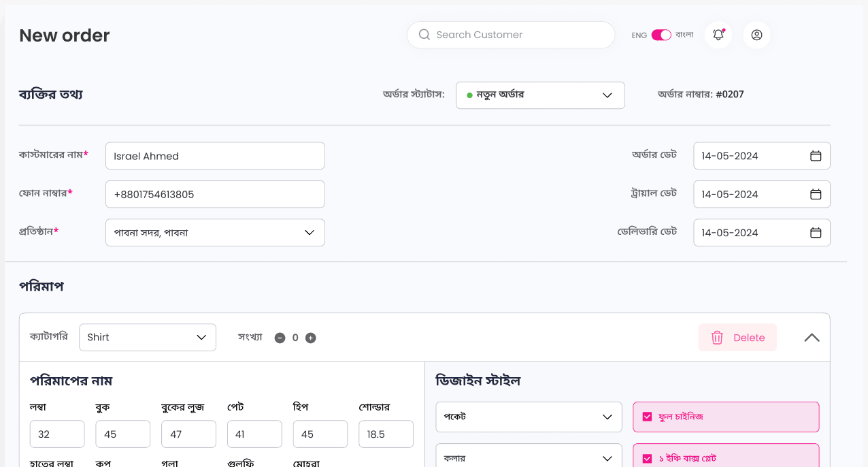This screenshot has width=868, height=467.
Task: Open কলার design dropdown
Action: 529,456
